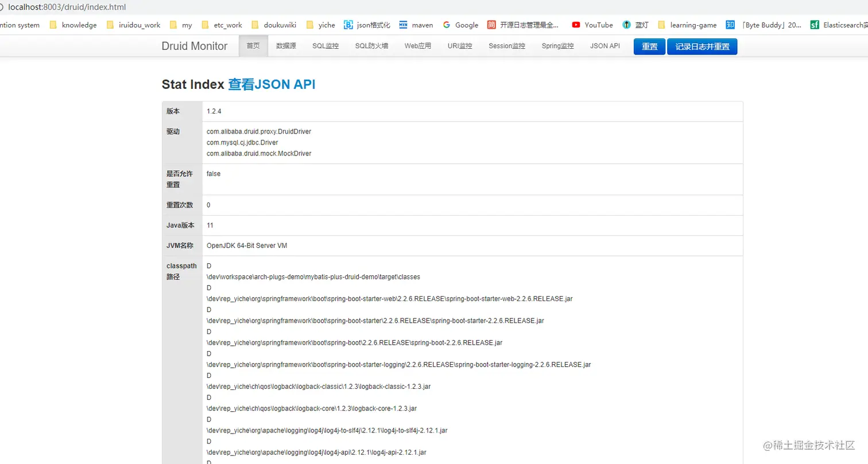Open the Session监控 tab
Viewport: 868px width, 464px height.
click(x=507, y=46)
